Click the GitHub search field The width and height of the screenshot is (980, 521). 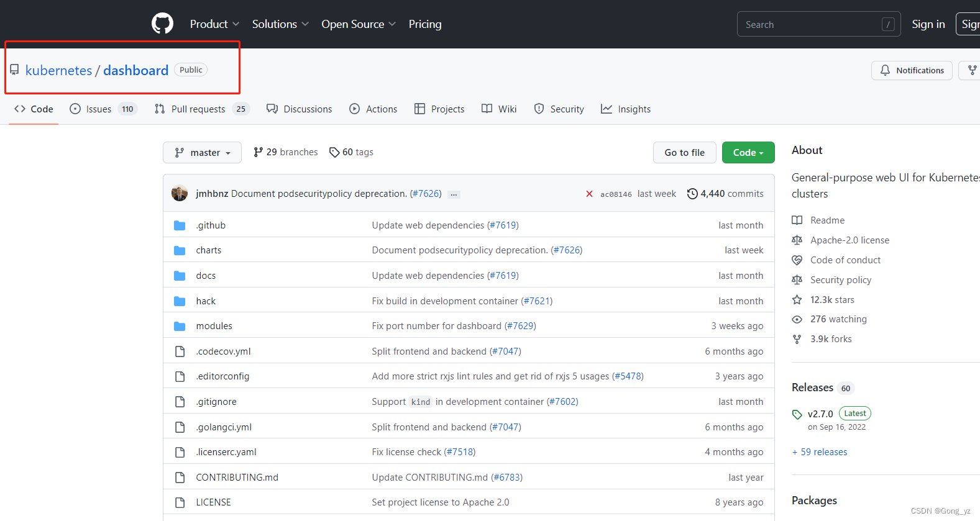(x=819, y=24)
